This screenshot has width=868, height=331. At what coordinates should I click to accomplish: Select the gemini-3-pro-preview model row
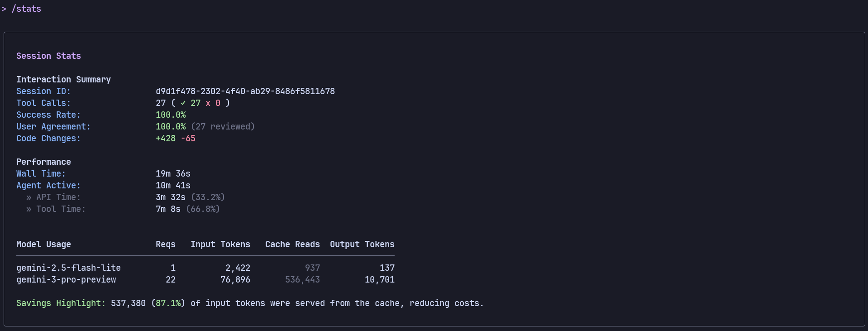pyautogui.click(x=66, y=280)
